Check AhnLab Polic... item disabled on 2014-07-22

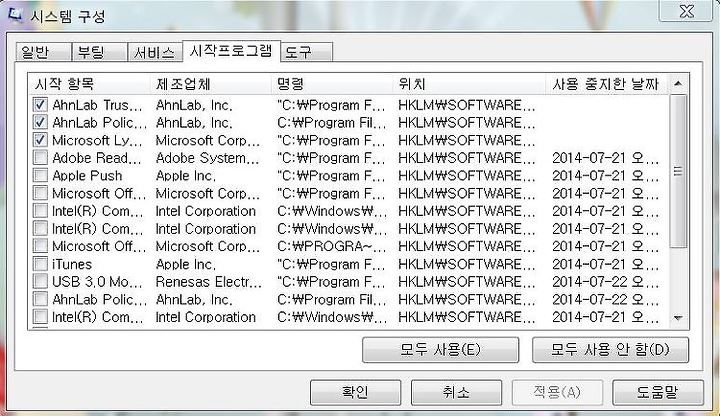point(40,299)
